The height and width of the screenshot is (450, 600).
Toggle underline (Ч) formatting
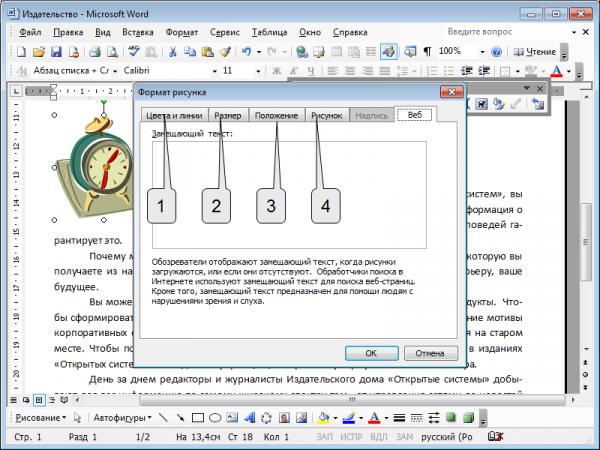point(311,71)
